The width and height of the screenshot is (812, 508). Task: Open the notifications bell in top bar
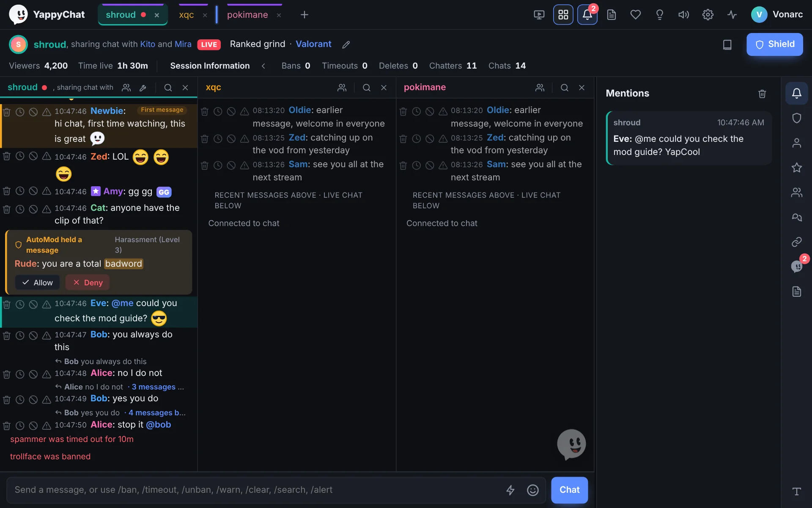click(587, 15)
